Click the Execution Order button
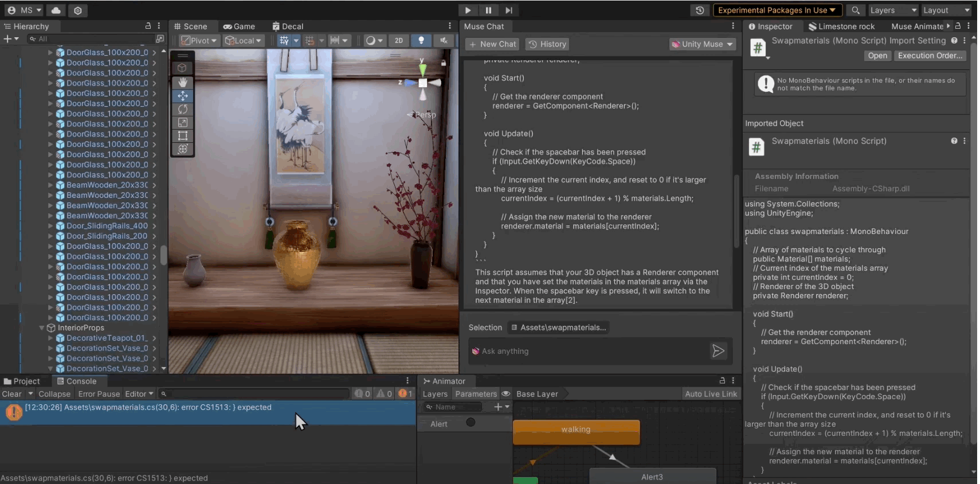Screen dimensions: 980x484 [930, 56]
